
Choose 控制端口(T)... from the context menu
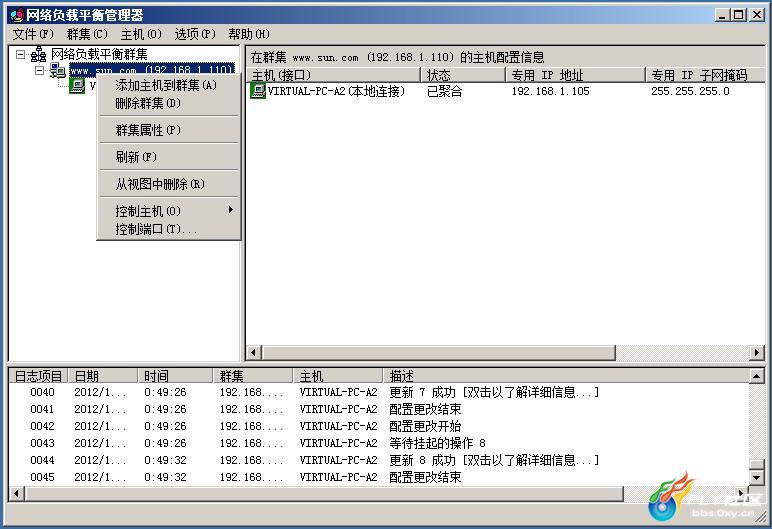pyautogui.click(x=168, y=229)
